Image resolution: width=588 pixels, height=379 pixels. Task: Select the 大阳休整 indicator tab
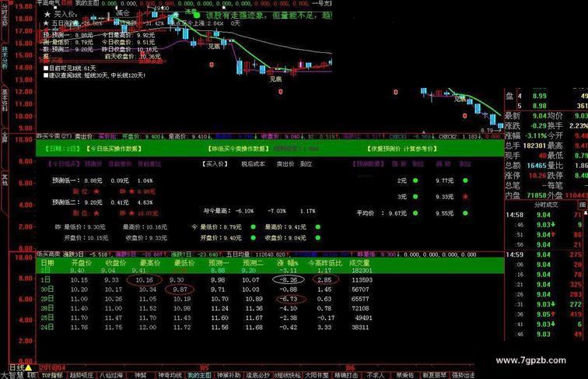click(317, 375)
